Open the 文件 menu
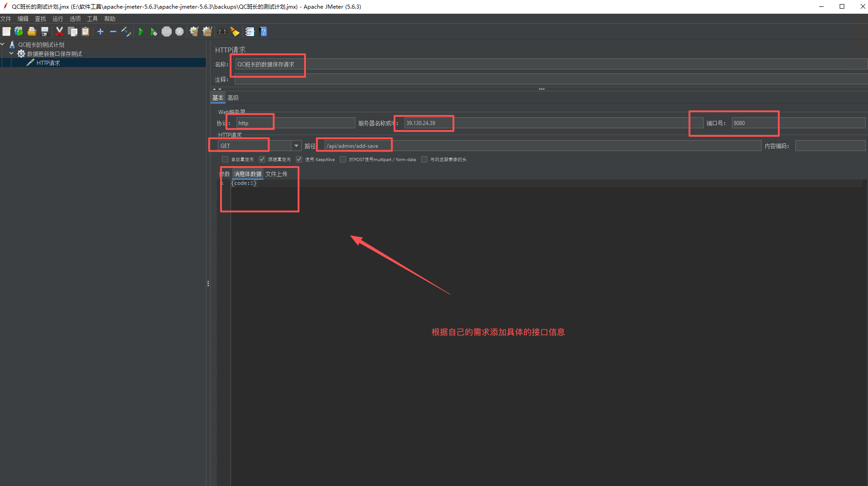Screen dimensions: 868x486 coord(6,19)
